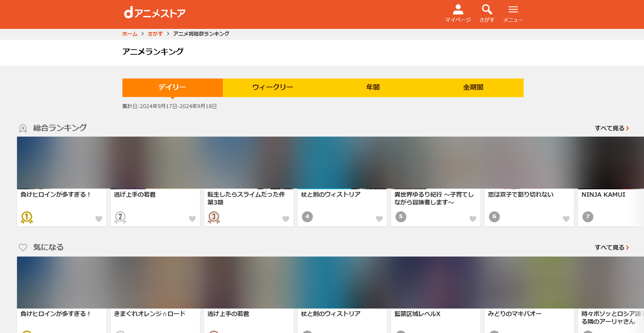Click the silver rank 2 badge for 逃げ上手の若君
Viewport: 644px width, 333px height.
120,217
